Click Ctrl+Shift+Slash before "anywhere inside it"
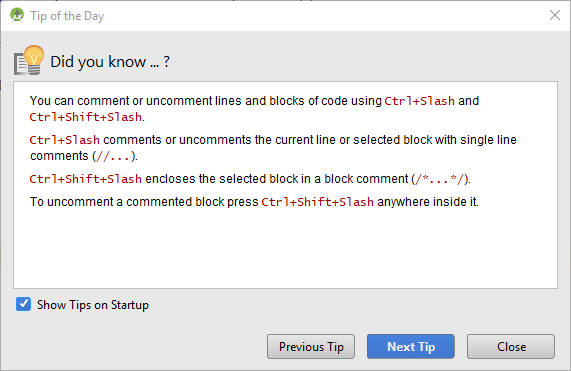Image resolution: width=571 pixels, height=371 pixels. [x=318, y=202]
